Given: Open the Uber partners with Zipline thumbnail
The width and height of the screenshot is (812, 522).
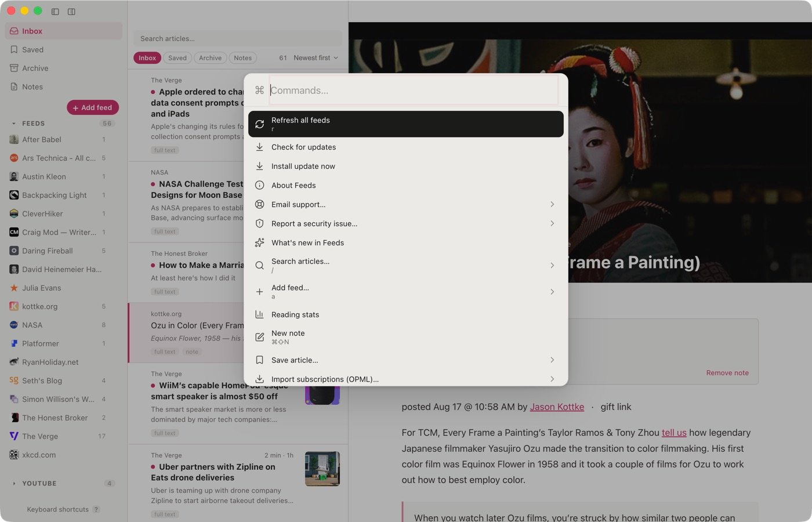Looking at the screenshot, I should 322,469.
